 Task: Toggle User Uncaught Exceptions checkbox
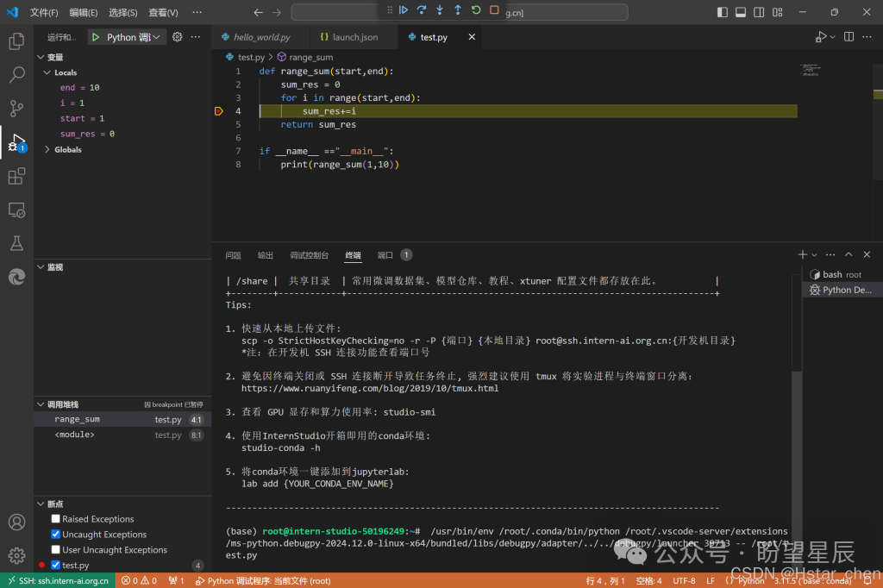[55, 549]
